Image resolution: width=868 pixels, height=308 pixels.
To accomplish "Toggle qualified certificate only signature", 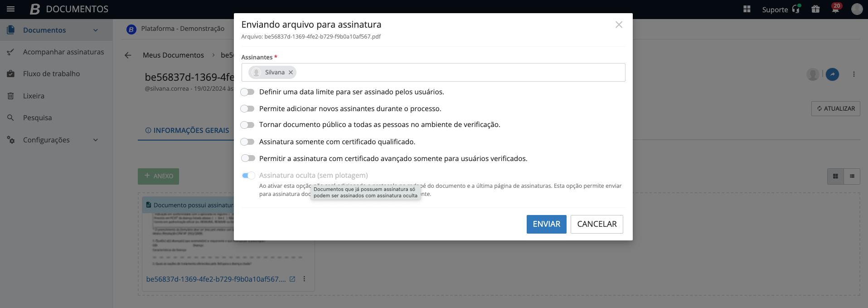I will [247, 142].
